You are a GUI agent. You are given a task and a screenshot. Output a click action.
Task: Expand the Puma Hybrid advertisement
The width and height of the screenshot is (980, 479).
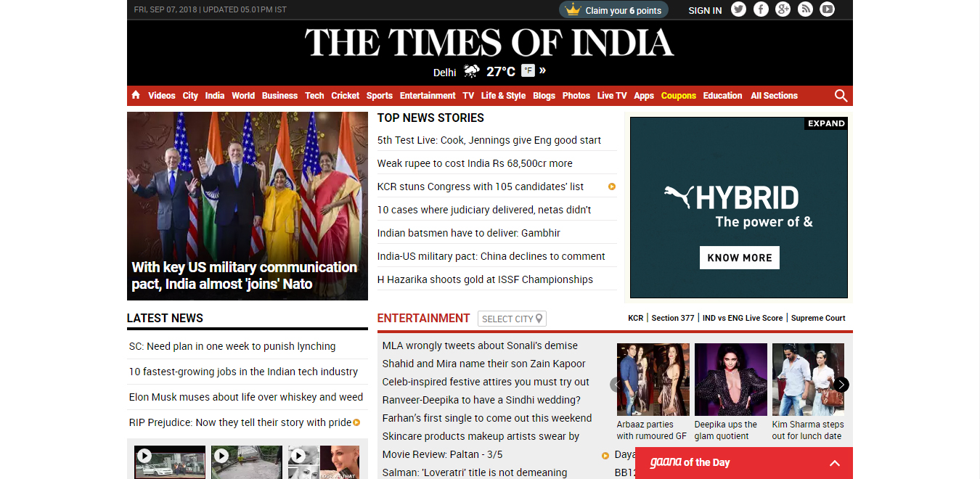pyautogui.click(x=826, y=123)
